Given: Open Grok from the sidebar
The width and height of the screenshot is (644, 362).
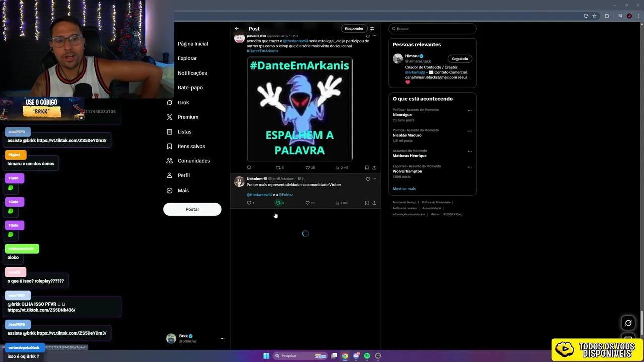Looking at the screenshot, I should 178,102.
